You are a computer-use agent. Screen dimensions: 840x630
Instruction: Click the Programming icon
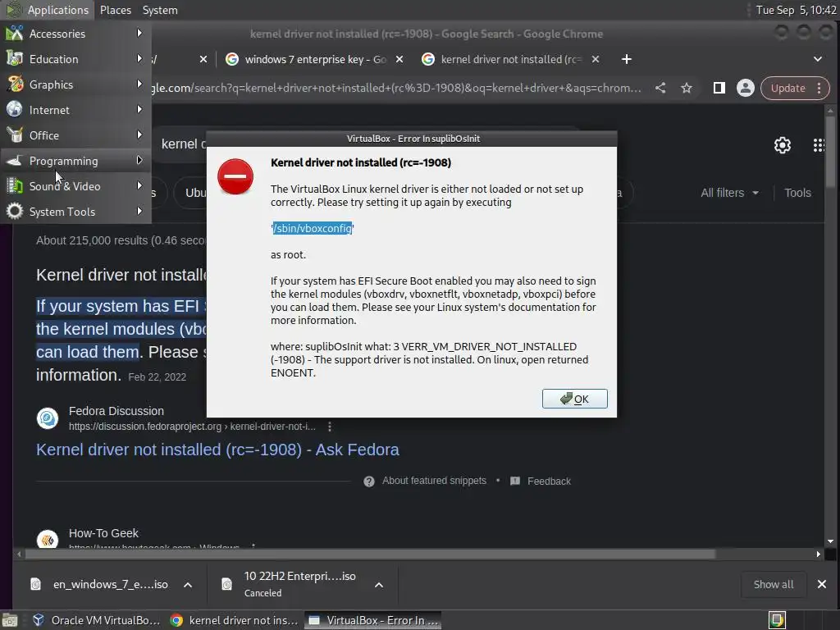point(15,160)
